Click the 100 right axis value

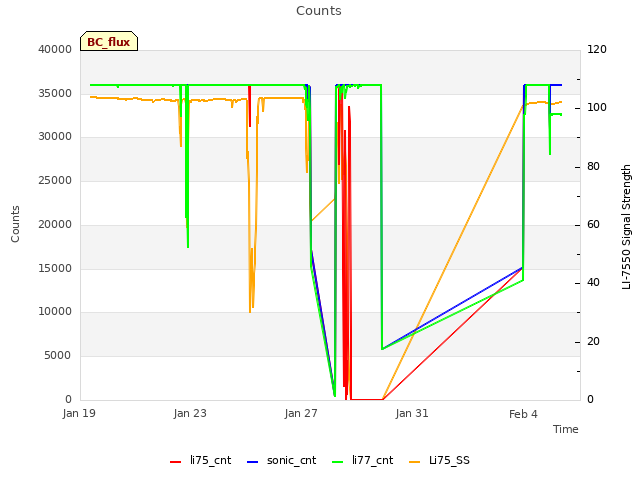click(x=597, y=108)
